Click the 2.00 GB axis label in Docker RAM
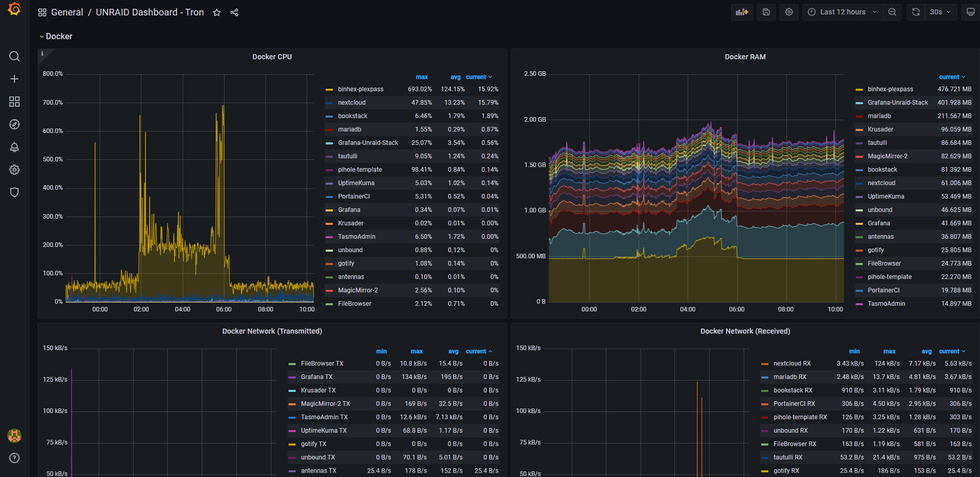 (x=535, y=120)
